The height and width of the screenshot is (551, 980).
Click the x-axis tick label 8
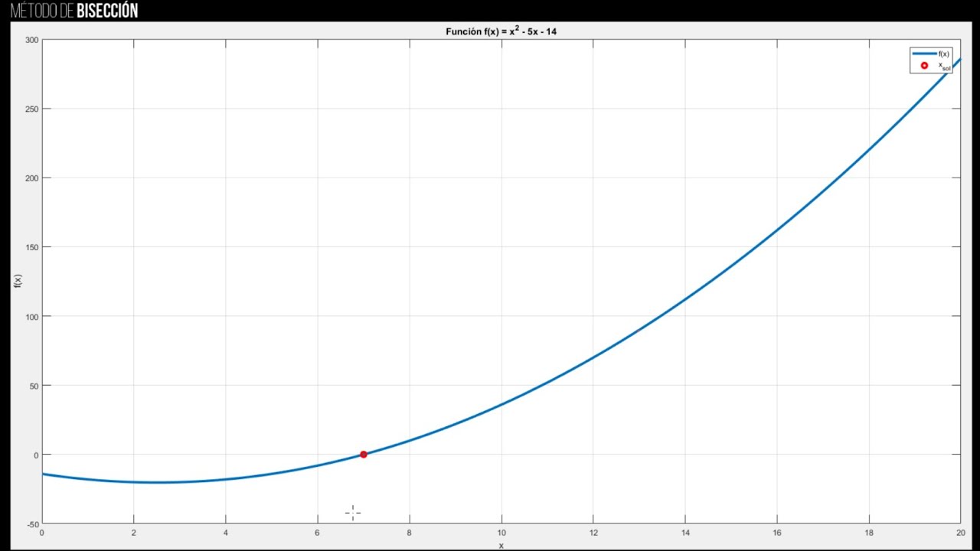point(410,533)
